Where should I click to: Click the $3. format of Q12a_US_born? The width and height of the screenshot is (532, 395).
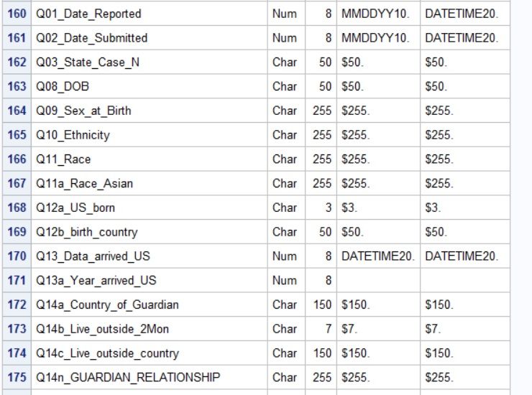pyautogui.click(x=349, y=208)
